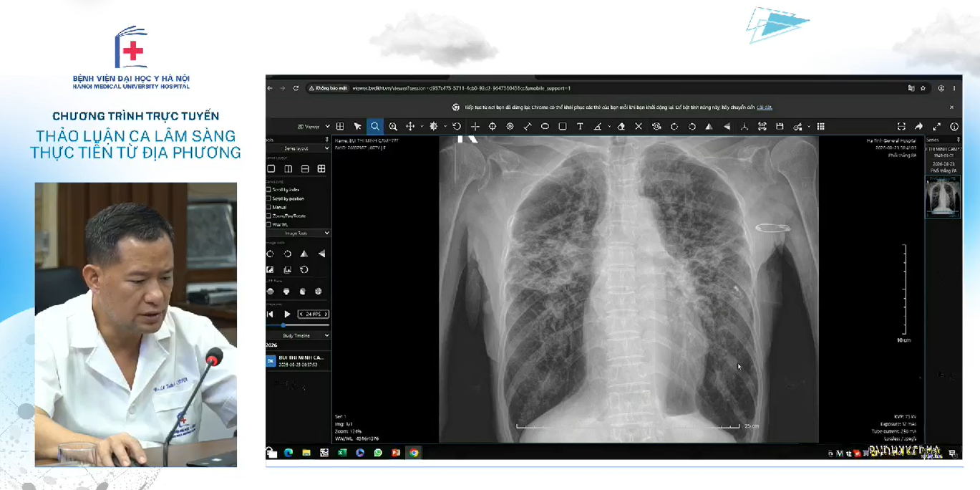Collapse the Image Tools section
This screenshot has width=980, height=490.
pyautogui.click(x=299, y=233)
